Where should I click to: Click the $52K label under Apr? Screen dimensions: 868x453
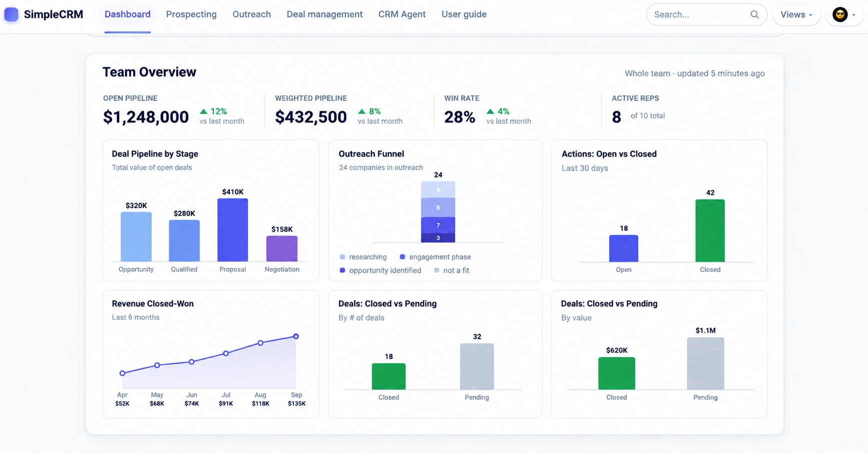(x=122, y=403)
